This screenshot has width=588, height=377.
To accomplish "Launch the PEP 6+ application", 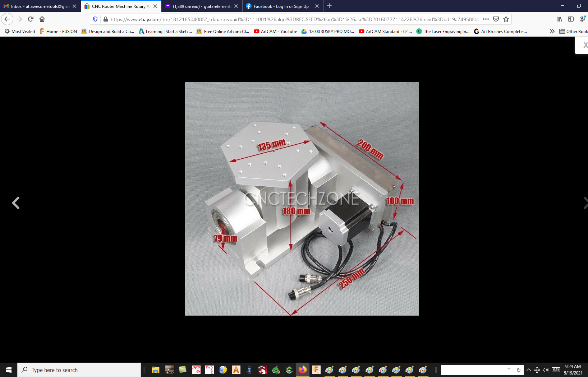I will [196, 369].
